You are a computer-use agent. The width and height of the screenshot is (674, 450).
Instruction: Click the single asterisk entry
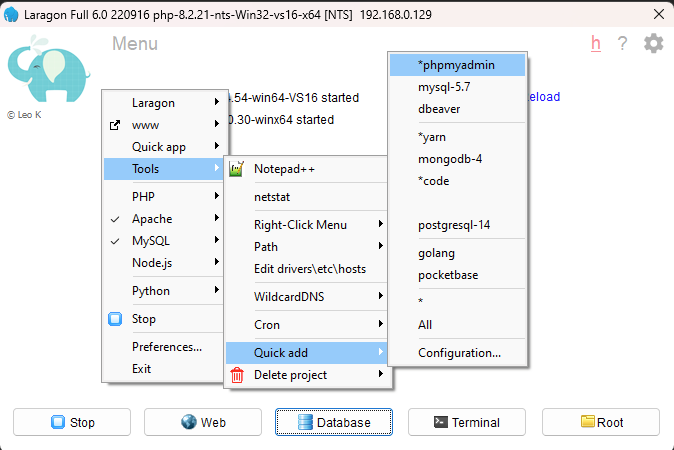pos(420,301)
